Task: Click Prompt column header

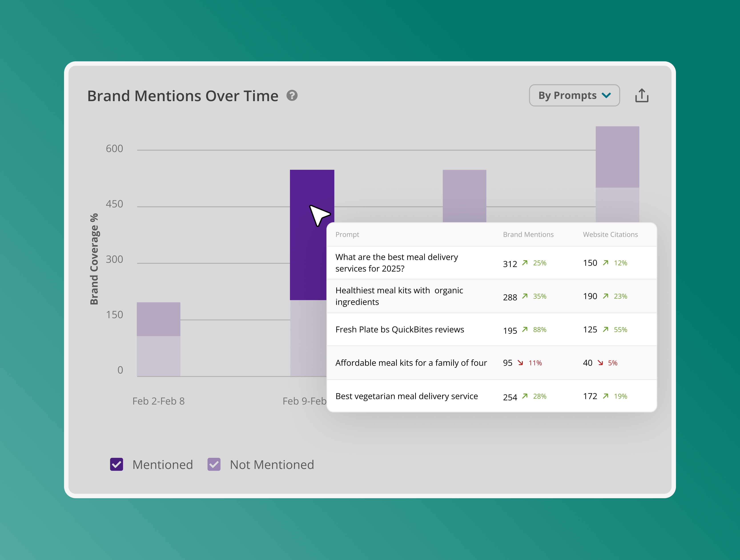Action: [x=347, y=235]
